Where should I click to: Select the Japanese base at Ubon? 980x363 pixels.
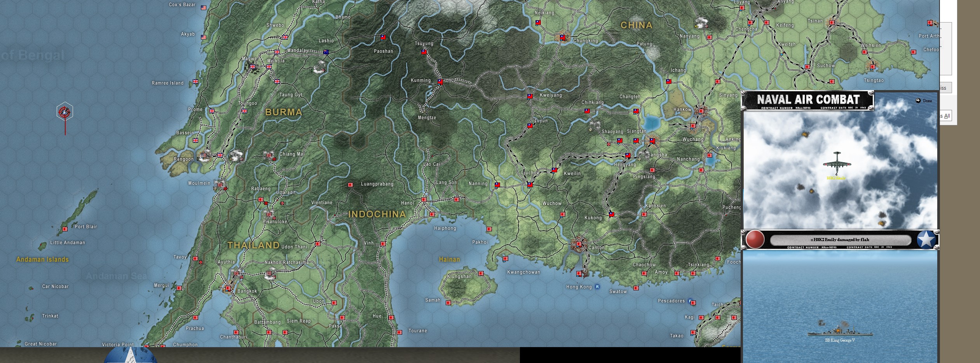point(334,303)
